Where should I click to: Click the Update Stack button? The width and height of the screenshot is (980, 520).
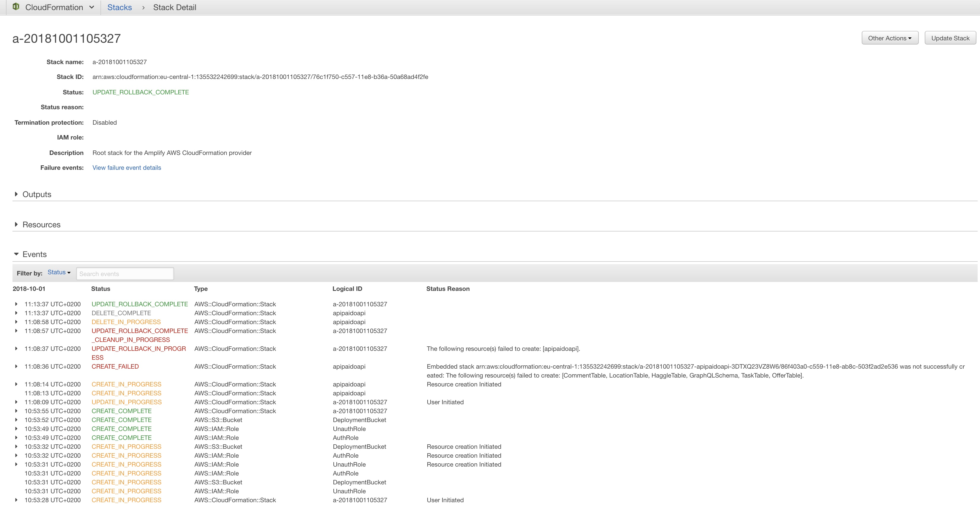coord(950,38)
